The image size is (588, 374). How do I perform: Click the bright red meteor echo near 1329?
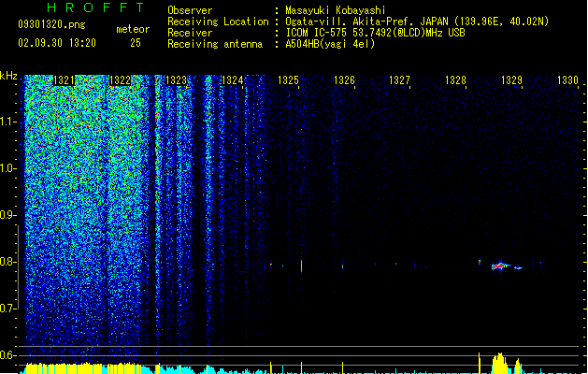tap(500, 266)
